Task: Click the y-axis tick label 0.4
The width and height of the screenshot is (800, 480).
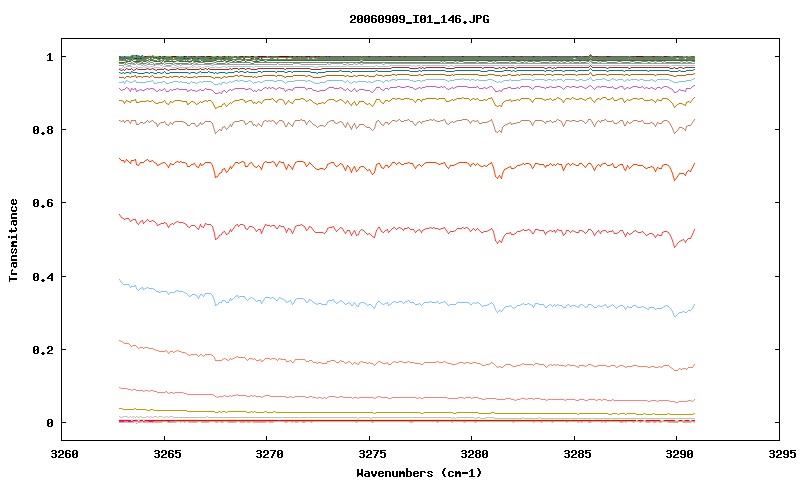Action: [43, 276]
